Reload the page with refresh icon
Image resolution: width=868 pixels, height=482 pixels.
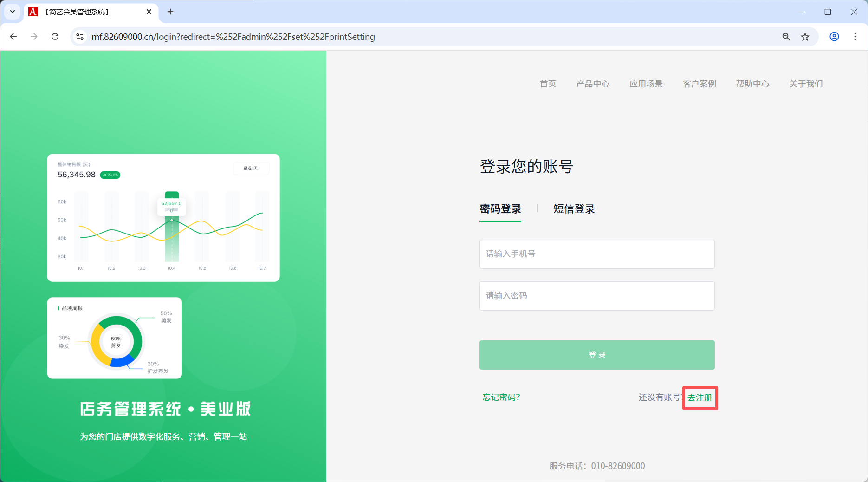(x=55, y=37)
